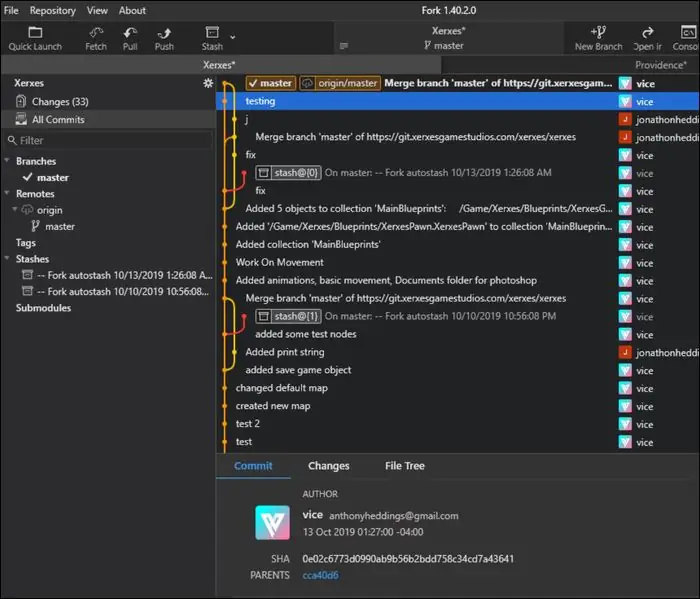Click the hamburger icon beside the repository name
Viewport: 700px width, 599px height.
tap(344, 46)
